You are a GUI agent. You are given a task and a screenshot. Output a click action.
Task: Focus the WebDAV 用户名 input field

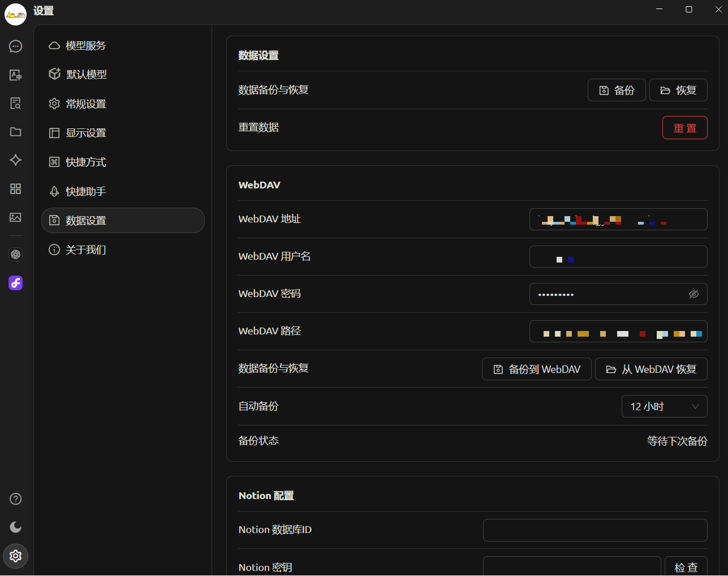tap(618, 257)
